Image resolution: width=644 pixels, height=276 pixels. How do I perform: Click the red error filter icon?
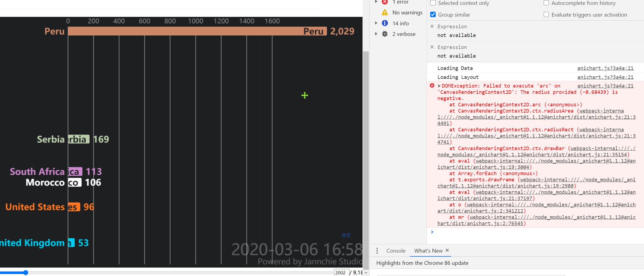click(385, 2)
